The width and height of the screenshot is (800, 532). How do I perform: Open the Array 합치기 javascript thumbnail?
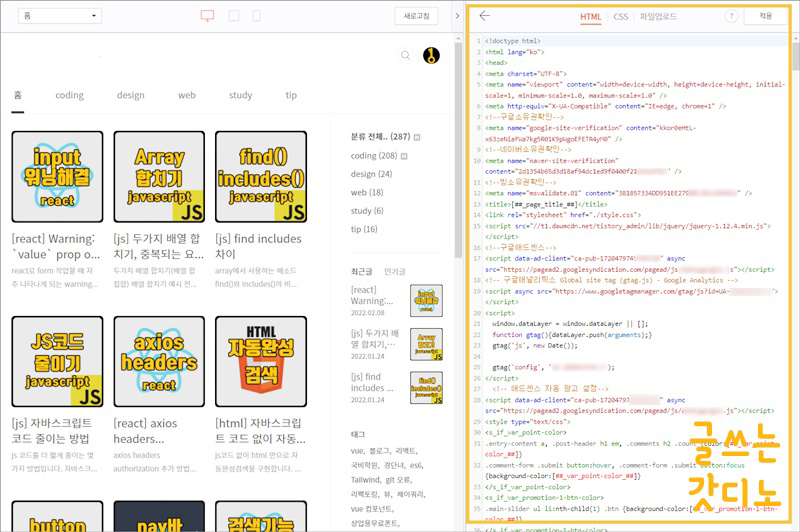(x=159, y=176)
